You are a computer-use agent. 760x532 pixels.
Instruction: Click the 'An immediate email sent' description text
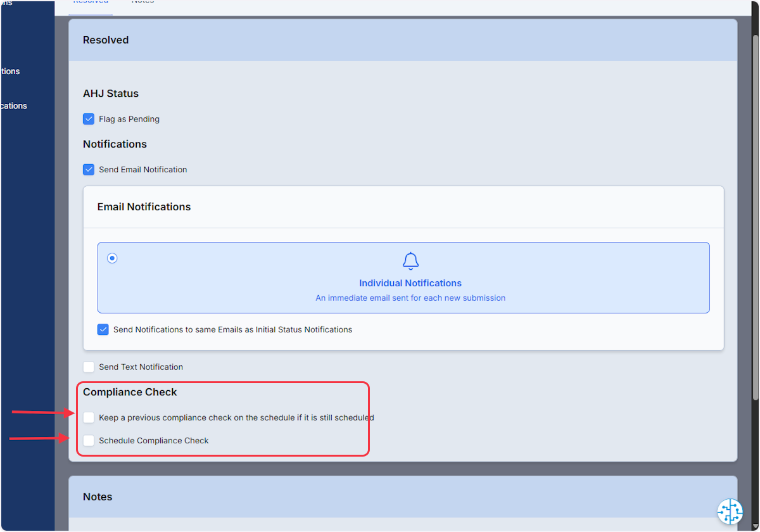point(410,298)
